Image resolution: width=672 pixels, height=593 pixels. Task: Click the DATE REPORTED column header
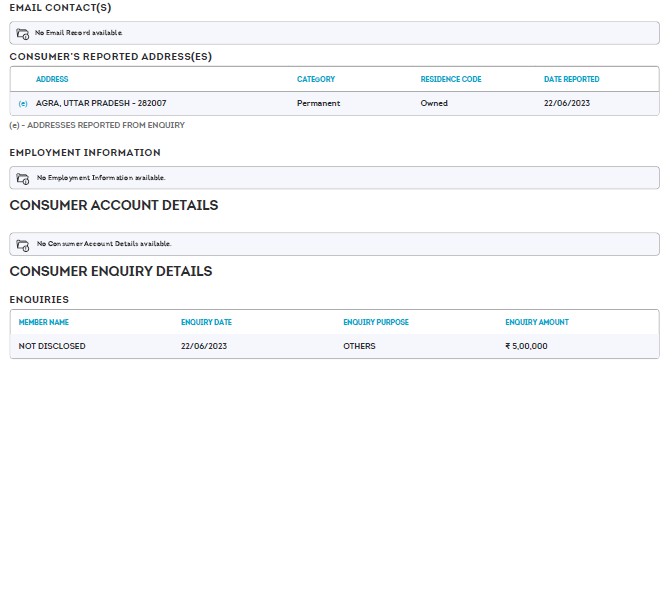(x=572, y=79)
